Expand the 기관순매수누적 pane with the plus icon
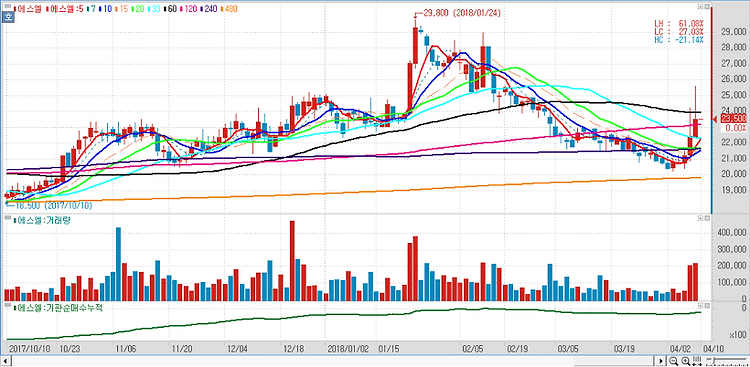Screen dimensions: 750x367 [701, 305]
